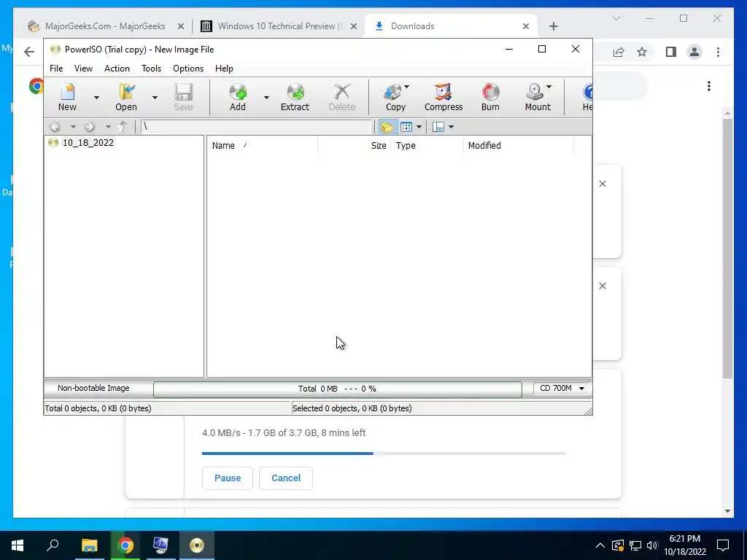This screenshot has height=560, width=747.
Task: Bookmark the page with star icon
Action: pyautogui.click(x=642, y=52)
